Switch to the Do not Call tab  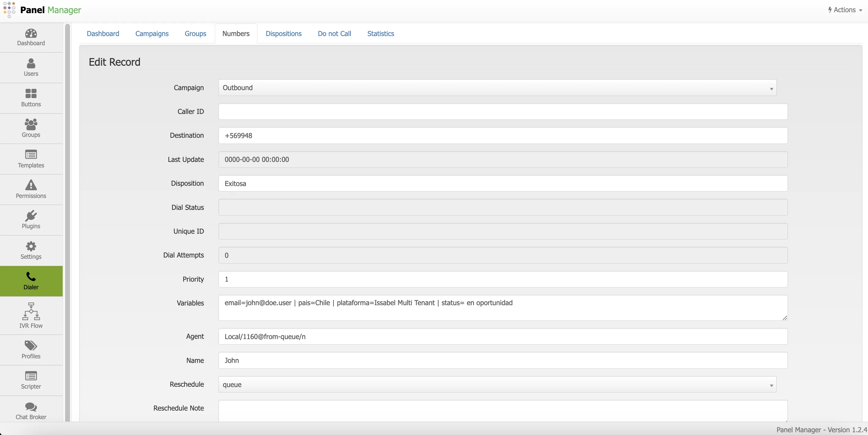click(x=334, y=34)
